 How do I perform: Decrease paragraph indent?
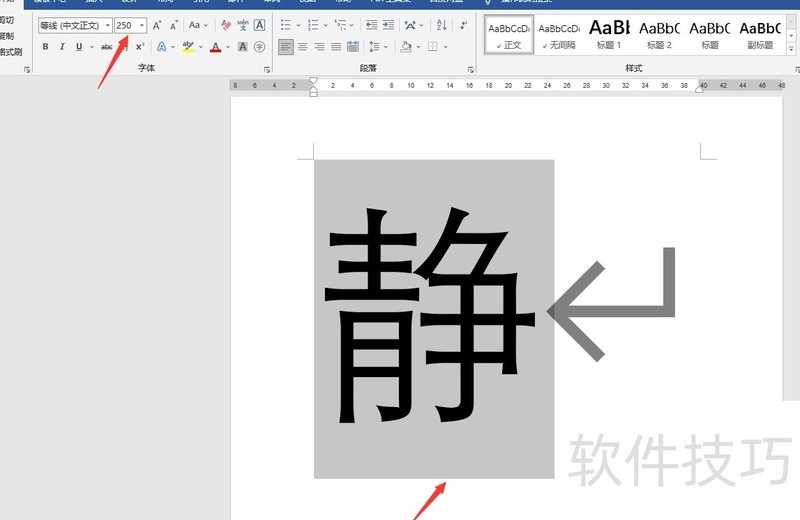371,25
